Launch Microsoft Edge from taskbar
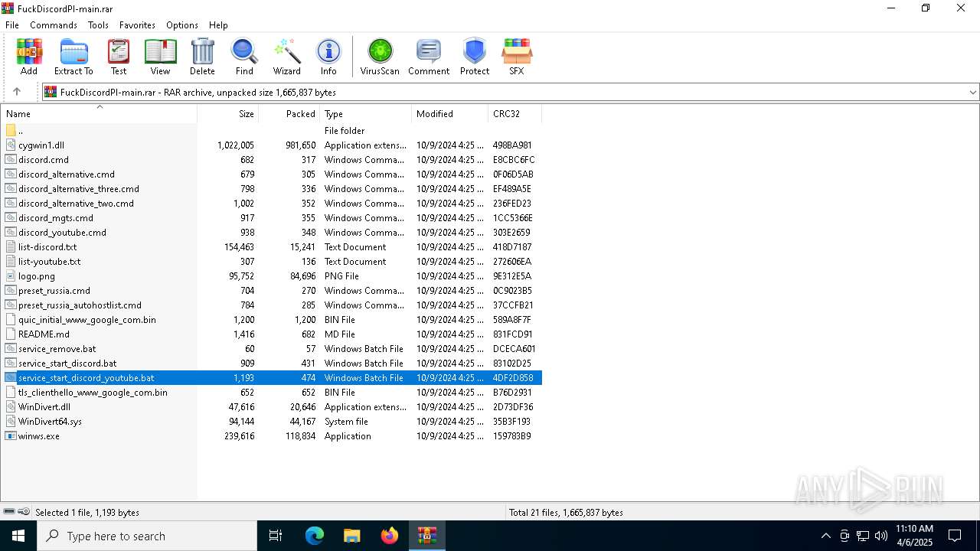The height and width of the screenshot is (551, 980). coord(315,536)
